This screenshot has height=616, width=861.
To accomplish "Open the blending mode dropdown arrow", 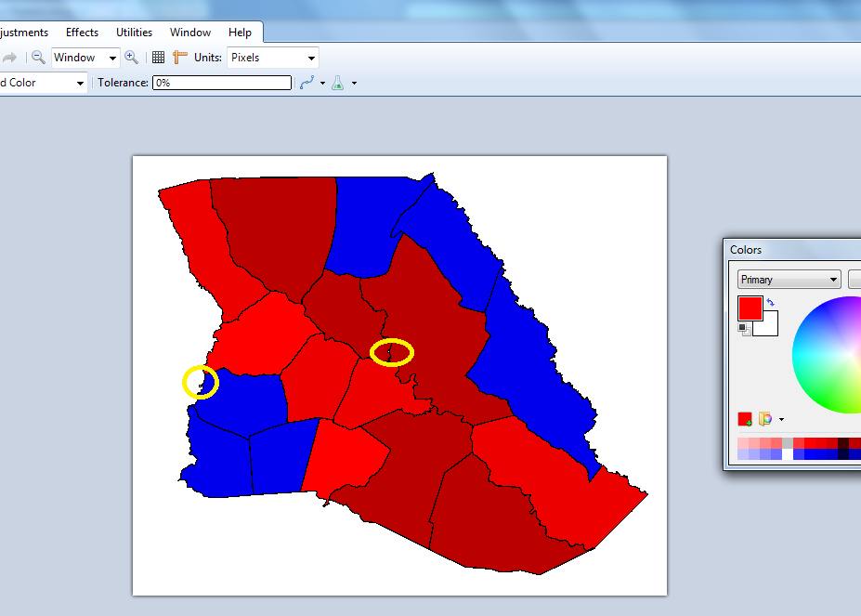I will [x=354, y=84].
